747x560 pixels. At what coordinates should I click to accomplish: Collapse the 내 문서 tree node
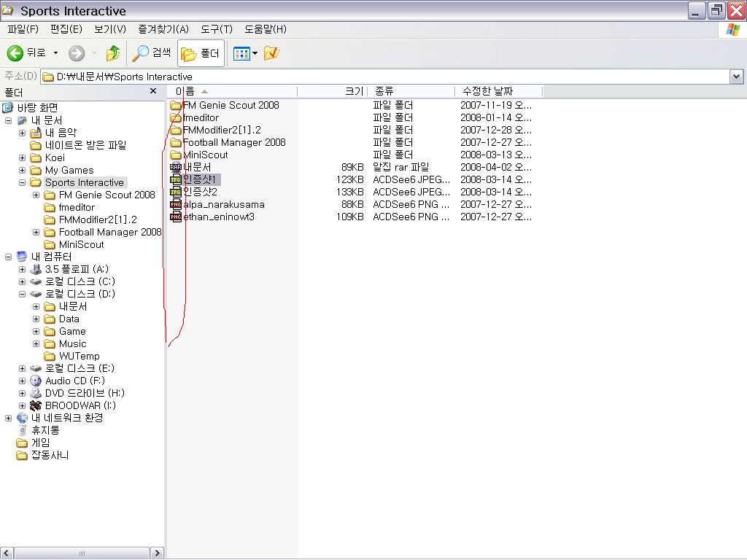coord(8,120)
